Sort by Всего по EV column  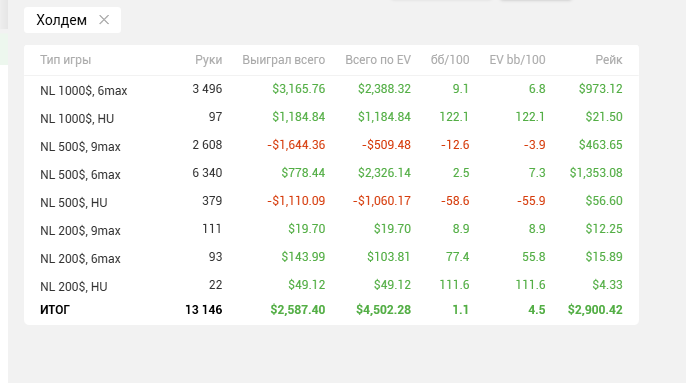coord(378,60)
